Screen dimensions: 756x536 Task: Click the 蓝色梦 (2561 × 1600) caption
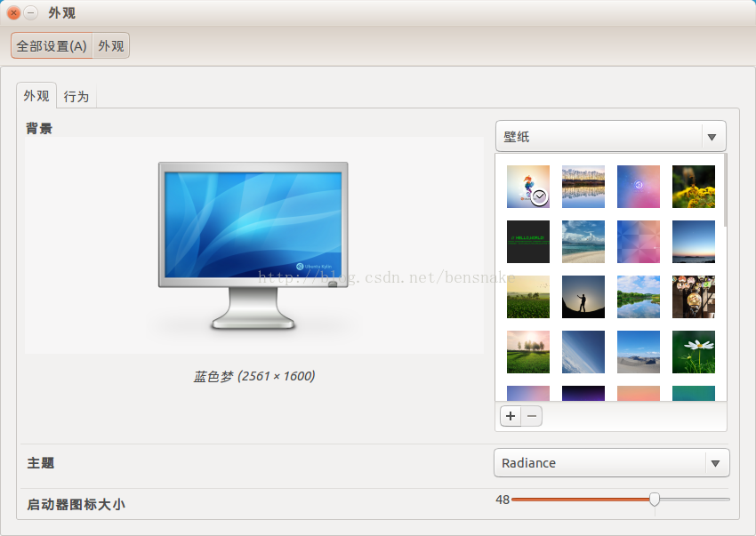[254, 376]
